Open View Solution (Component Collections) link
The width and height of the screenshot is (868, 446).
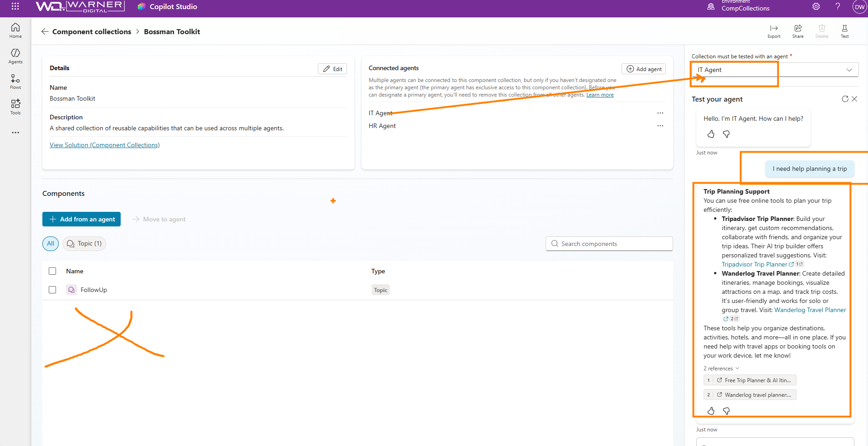tap(105, 145)
